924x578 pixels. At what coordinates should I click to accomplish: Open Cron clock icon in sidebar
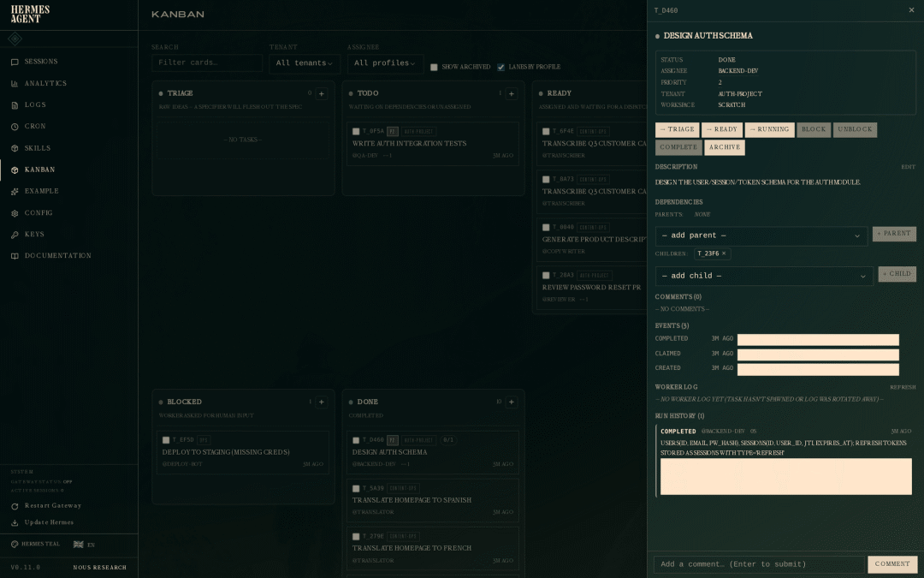[15, 127]
